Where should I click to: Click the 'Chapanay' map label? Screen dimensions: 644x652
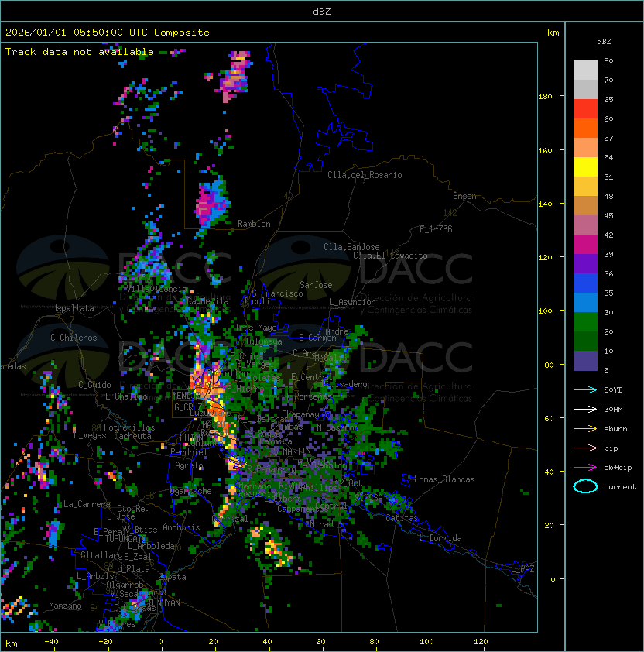pos(300,414)
